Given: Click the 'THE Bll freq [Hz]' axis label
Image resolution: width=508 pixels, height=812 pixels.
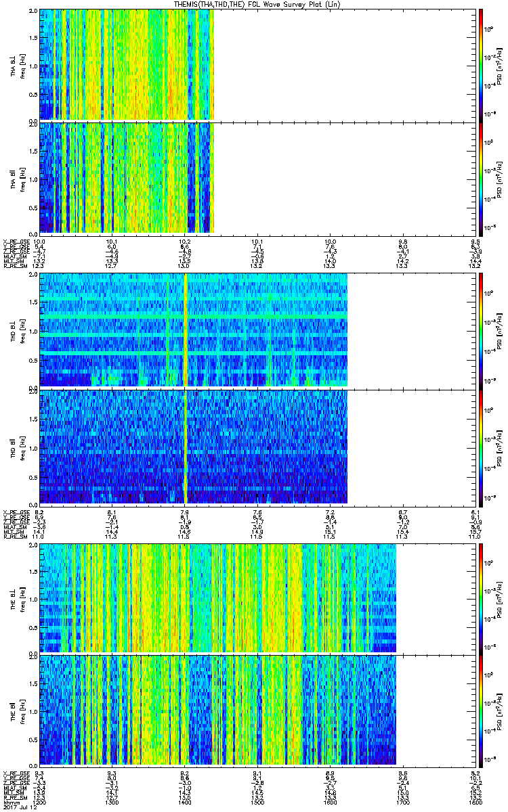Looking at the screenshot, I should pyautogui.click(x=18, y=710).
